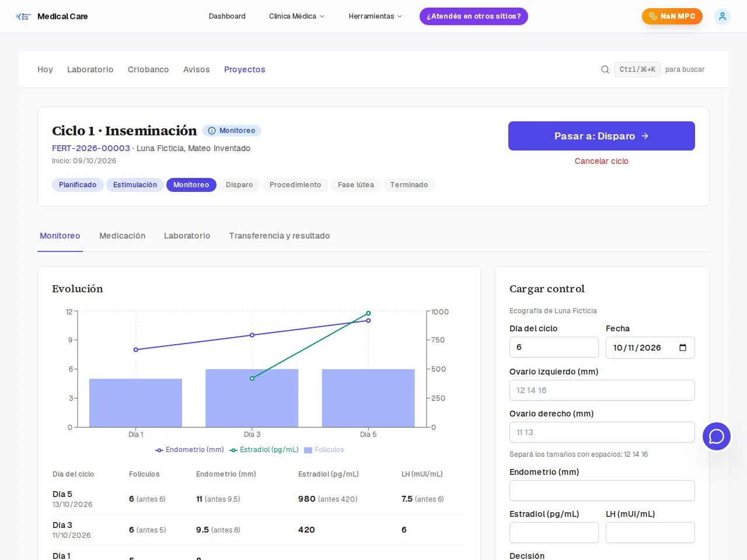This screenshot has height=560, width=747.
Task: Open the top Laboratorio navigation tab
Action: point(90,69)
